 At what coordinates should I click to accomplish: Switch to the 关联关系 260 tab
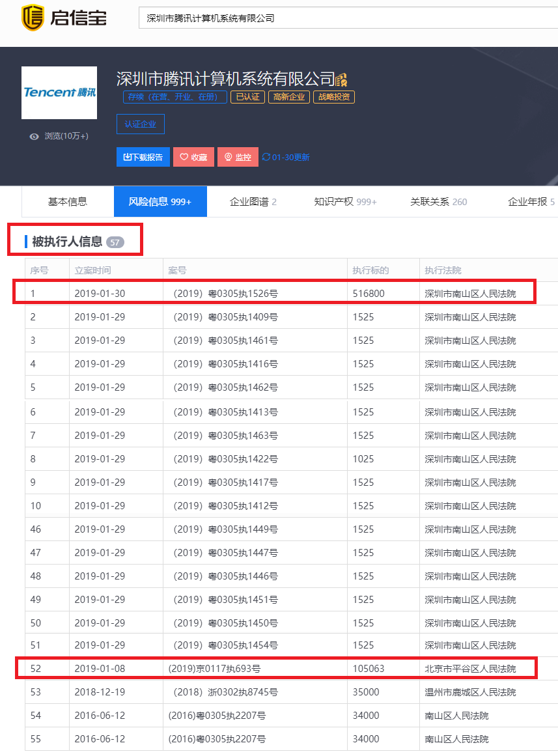point(438,202)
